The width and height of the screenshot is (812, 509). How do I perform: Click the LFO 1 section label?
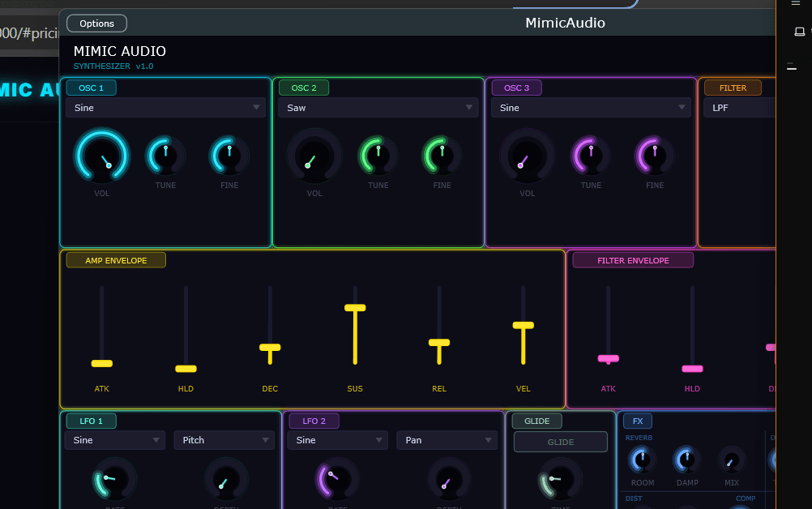click(x=91, y=421)
